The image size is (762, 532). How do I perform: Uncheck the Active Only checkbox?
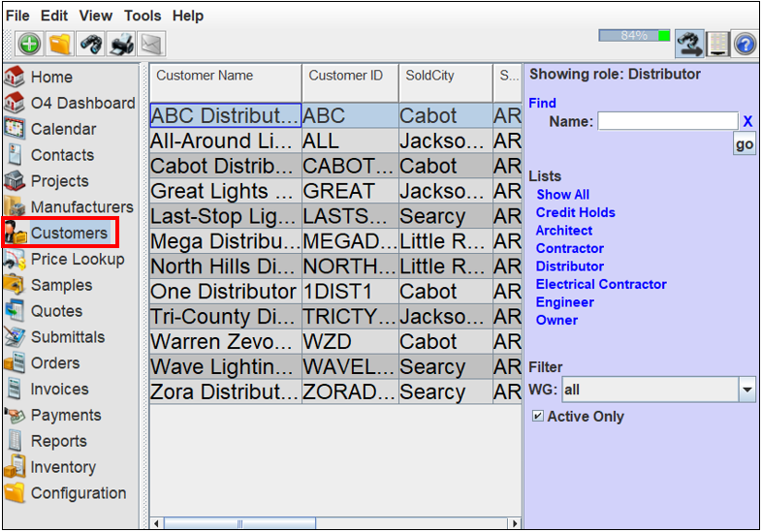(x=537, y=416)
